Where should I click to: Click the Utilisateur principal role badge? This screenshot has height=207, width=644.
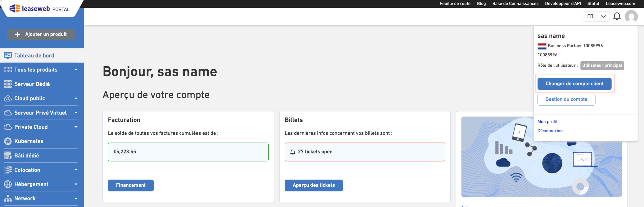click(602, 66)
